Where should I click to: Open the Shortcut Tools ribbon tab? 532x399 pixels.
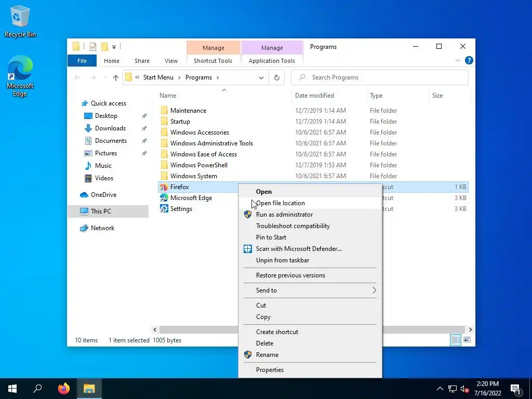click(x=212, y=61)
